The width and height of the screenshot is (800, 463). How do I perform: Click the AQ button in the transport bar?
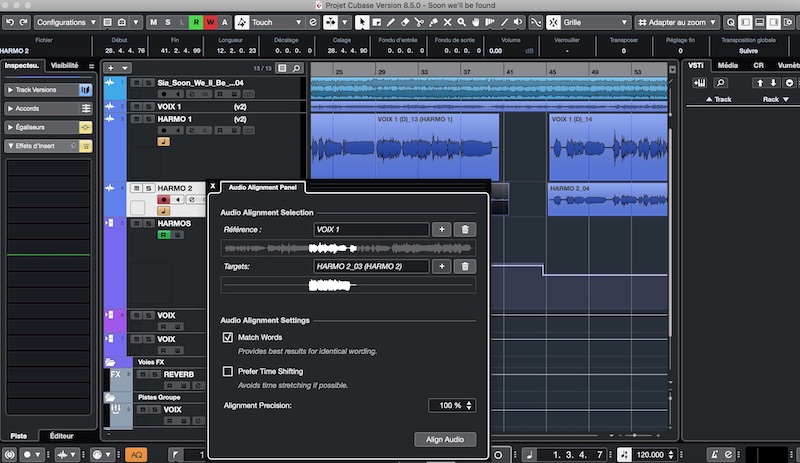(x=136, y=454)
